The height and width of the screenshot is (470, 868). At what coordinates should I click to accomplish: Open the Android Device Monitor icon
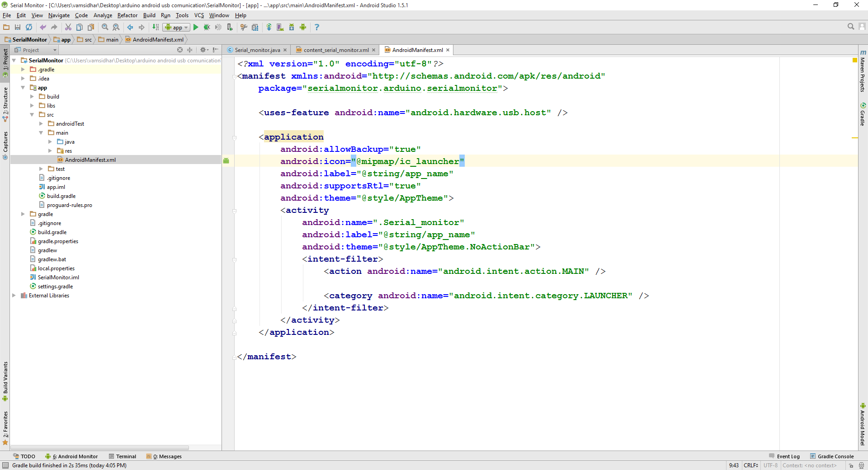(x=303, y=27)
